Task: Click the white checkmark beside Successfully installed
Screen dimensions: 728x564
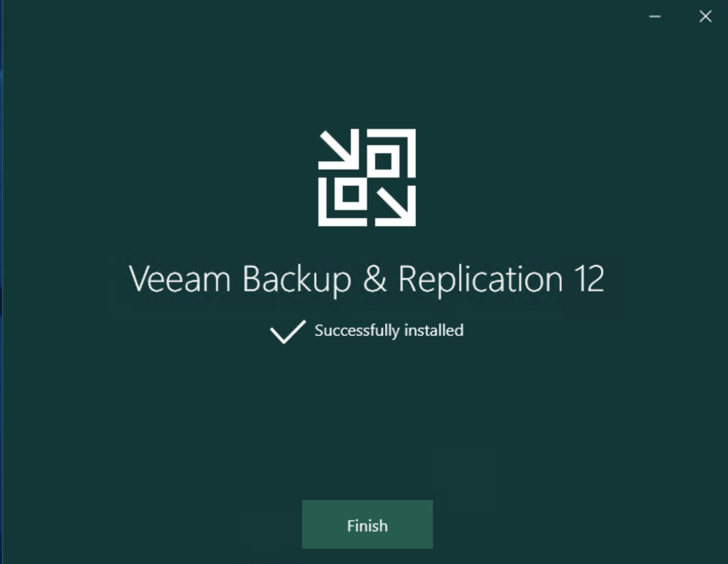Action: tap(287, 332)
